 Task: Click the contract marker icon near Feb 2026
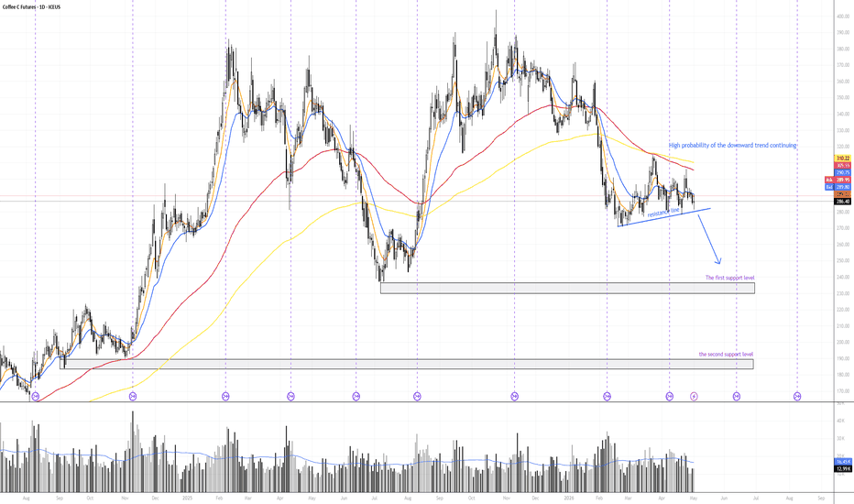pos(607,396)
